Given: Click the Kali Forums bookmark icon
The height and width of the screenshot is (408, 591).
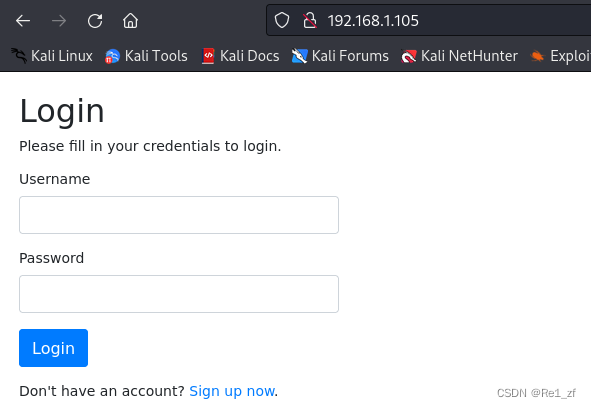Looking at the screenshot, I should click(299, 56).
